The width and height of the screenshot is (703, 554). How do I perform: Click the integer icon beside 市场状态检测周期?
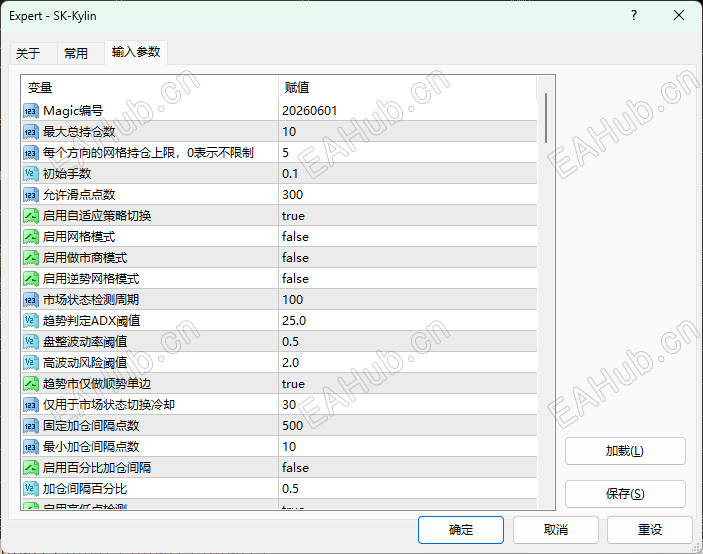point(30,299)
